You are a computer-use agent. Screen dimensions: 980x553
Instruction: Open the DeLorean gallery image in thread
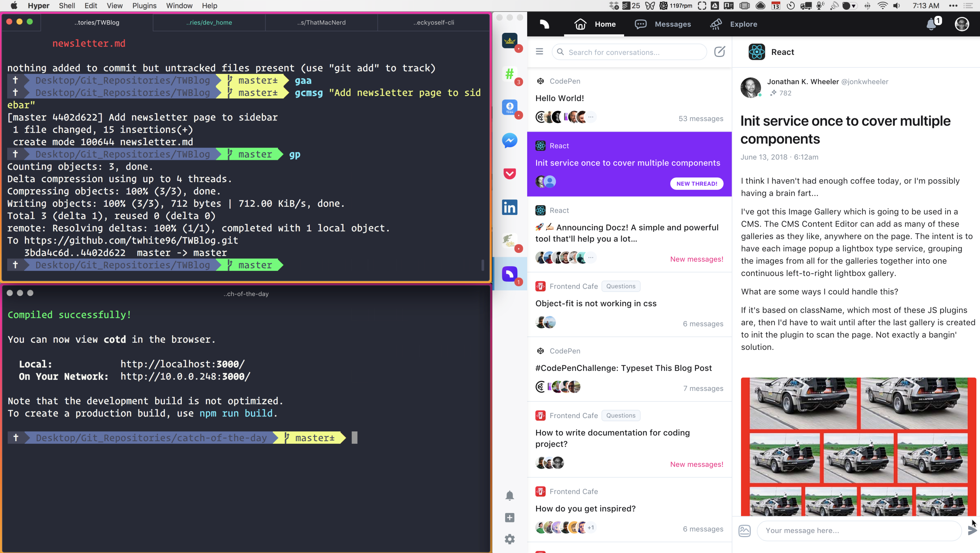pyautogui.click(x=858, y=447)
